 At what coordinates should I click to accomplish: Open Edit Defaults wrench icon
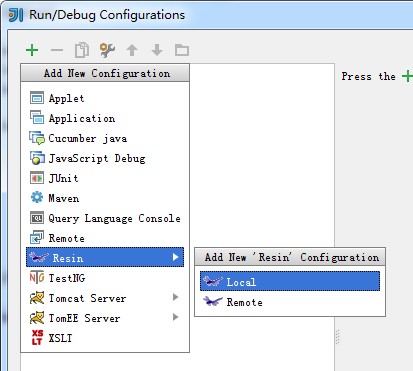pos(107,50)
